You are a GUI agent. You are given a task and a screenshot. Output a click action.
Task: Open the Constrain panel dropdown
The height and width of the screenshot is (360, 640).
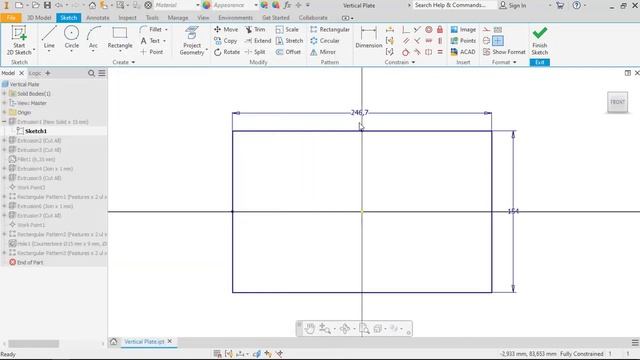[400, 62]
